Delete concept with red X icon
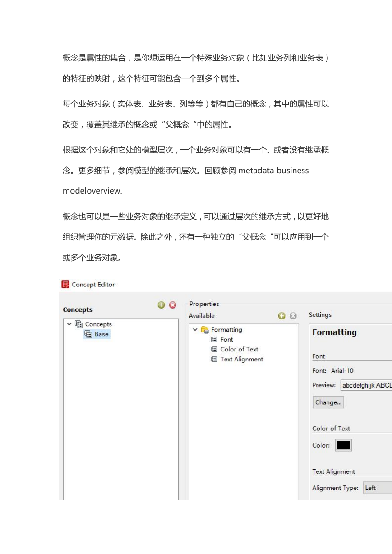Image resolution: width=392 pixels, height=554 pixels. click(172, 305)
